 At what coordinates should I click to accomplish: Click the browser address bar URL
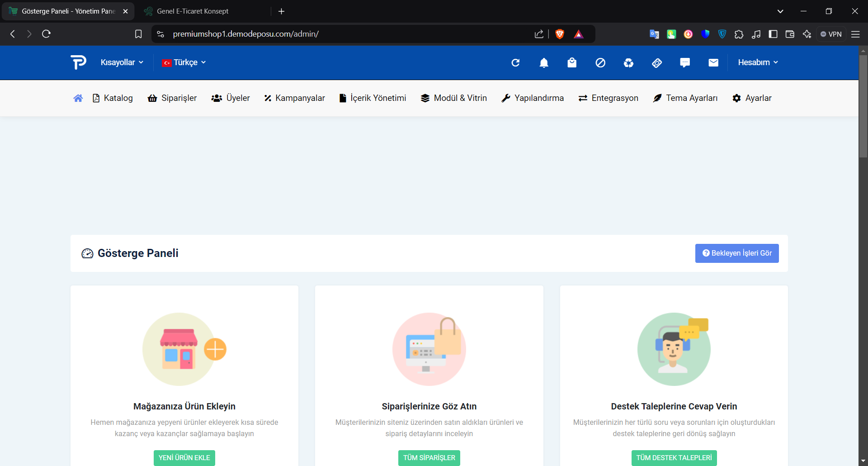pos(245,34)
